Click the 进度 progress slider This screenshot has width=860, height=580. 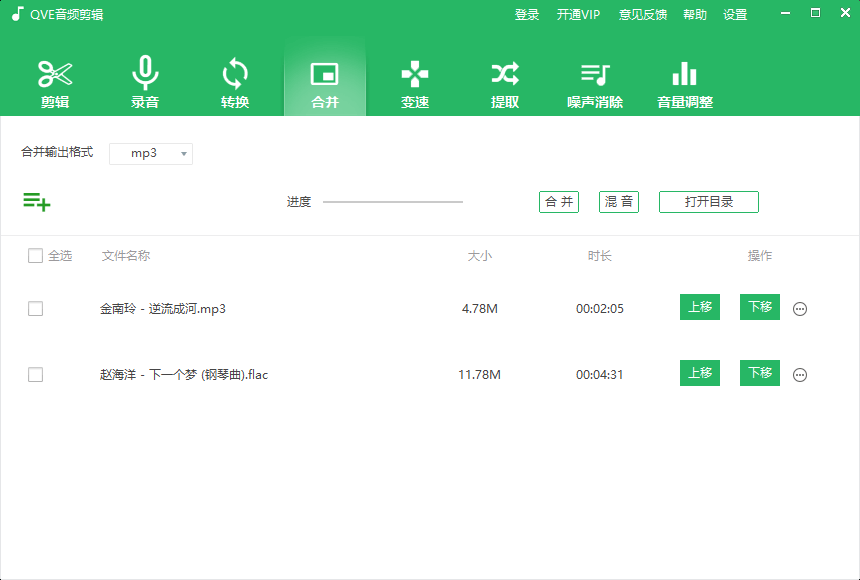pyautogui.click(x=392, y=201)
